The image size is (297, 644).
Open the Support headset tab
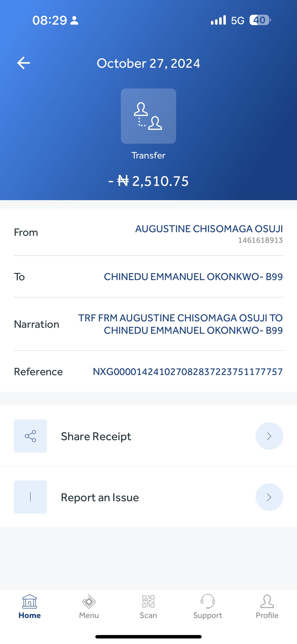[207, 606]
